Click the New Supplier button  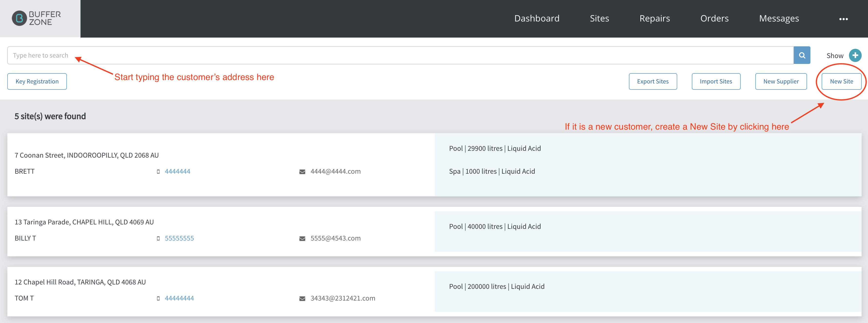click(781, 81)
